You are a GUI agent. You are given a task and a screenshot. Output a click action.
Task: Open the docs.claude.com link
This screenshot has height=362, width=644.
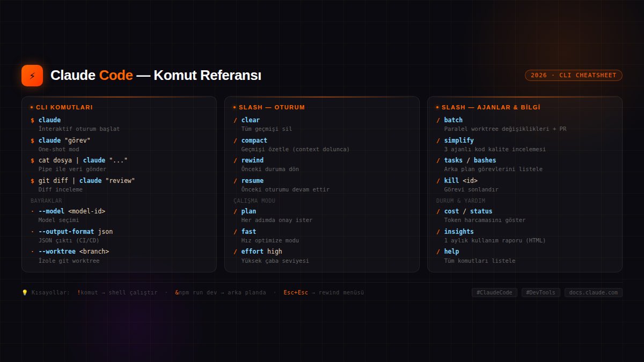point(594,293)
